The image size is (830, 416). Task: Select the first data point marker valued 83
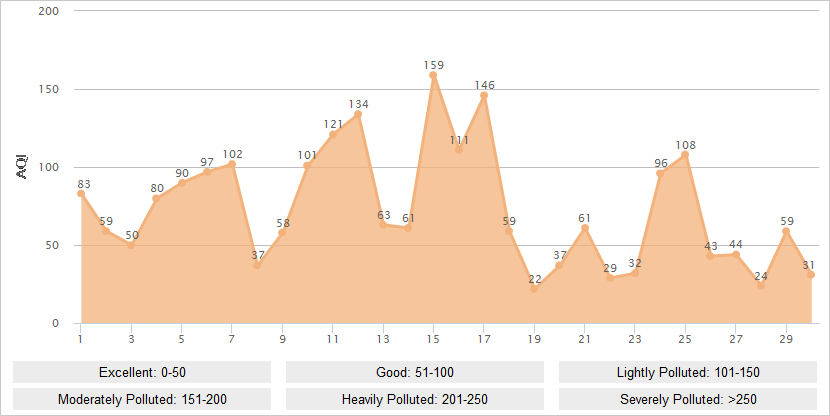coord(81,194)
